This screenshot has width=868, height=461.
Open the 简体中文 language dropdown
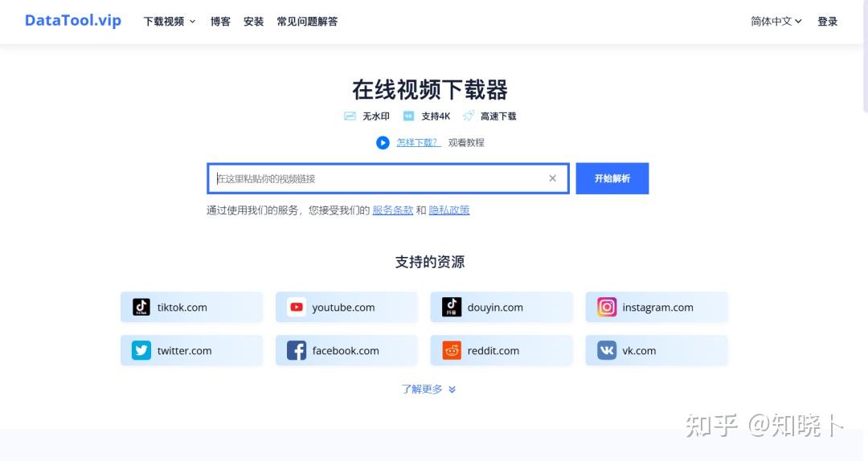[776, 21]
